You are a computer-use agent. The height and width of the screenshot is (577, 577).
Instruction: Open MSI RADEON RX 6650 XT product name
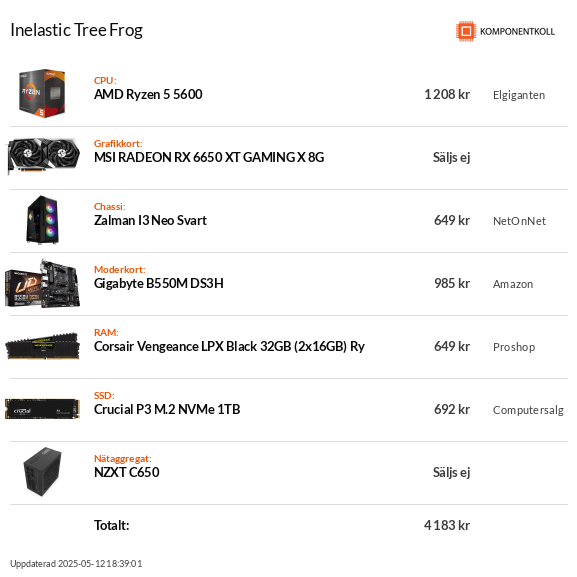tap(209, 157)
